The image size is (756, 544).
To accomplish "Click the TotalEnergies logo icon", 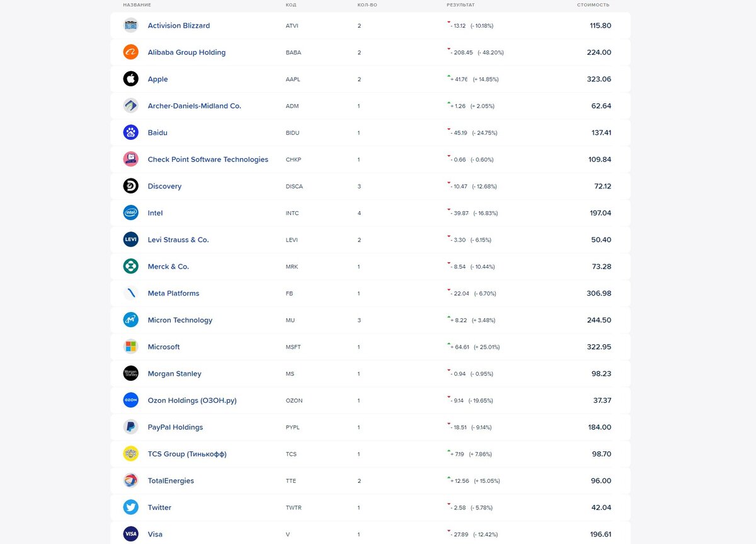I will [x=130, y=481].
